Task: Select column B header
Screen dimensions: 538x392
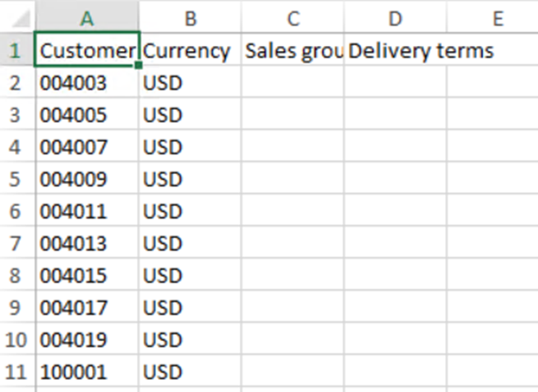Action: [190, 18]
